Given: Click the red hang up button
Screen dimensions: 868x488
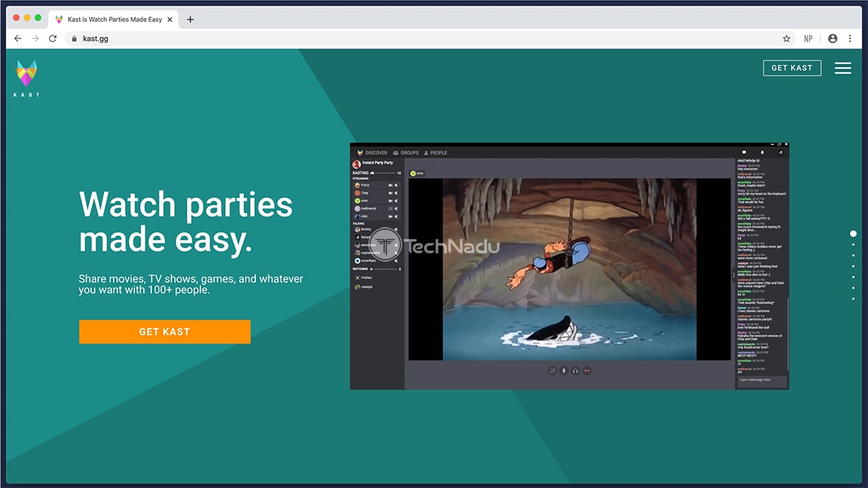Looking at the screenshot, I should [x=587, y=371].
